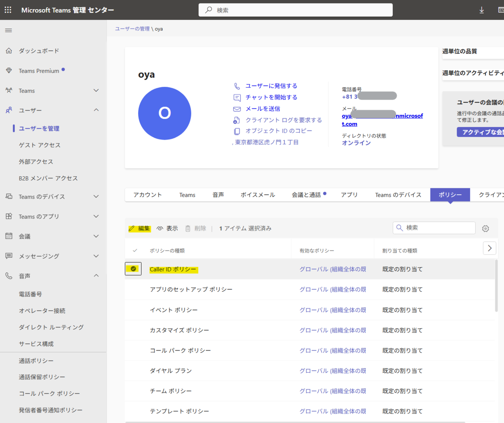
Task: Click the trash 削除 delete button
Action: coord(196,228)
